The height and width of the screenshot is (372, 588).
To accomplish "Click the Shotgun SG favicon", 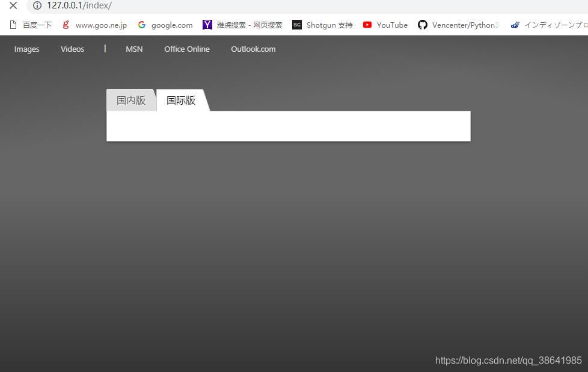I will point(297,25).
